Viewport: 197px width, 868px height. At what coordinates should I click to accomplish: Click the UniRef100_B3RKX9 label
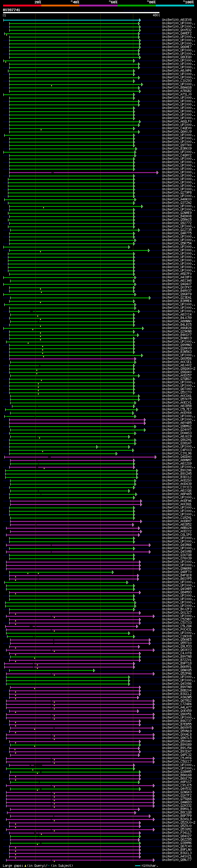click(177, 149)
